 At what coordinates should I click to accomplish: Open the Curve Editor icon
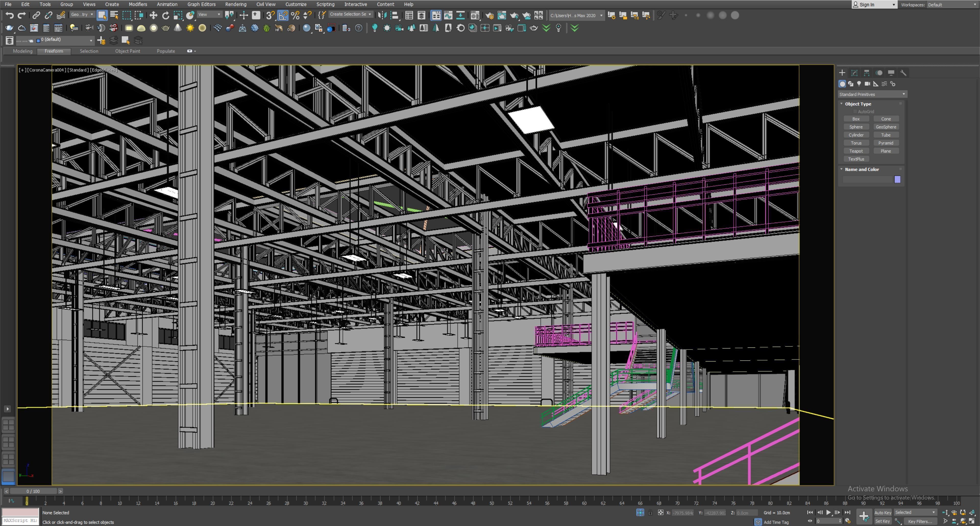(448, 16)
